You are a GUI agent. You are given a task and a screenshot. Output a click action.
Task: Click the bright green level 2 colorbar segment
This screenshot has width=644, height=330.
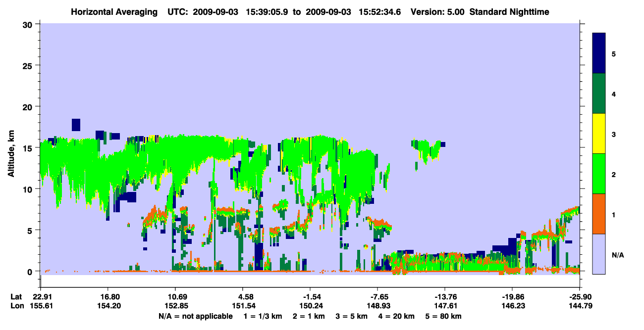tap(599, 174)
